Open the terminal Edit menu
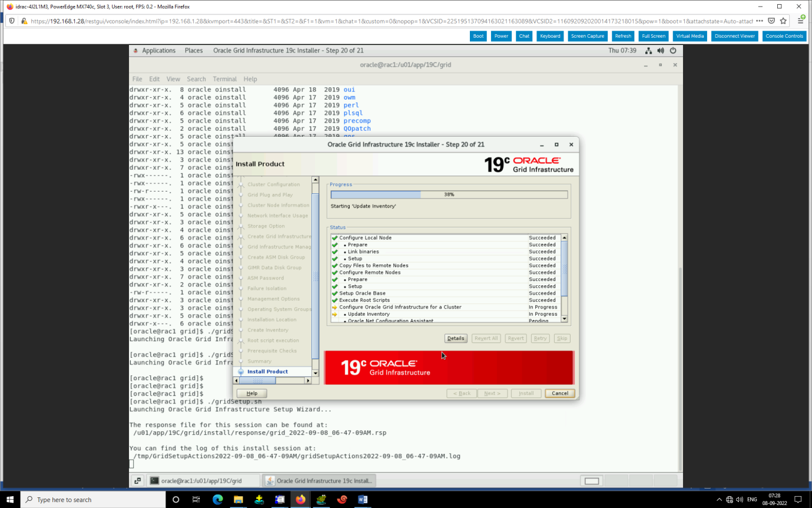 point(154,79)
